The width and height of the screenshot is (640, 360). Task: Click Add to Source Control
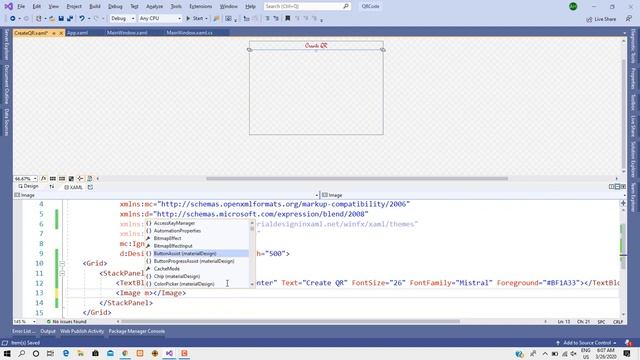coord(587,343)
